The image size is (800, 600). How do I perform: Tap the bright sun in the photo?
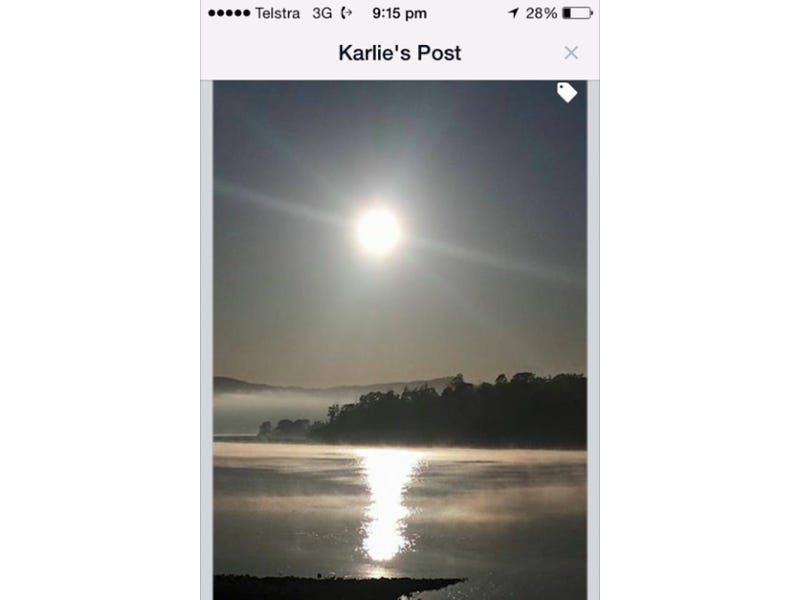[x=378, y=231]
